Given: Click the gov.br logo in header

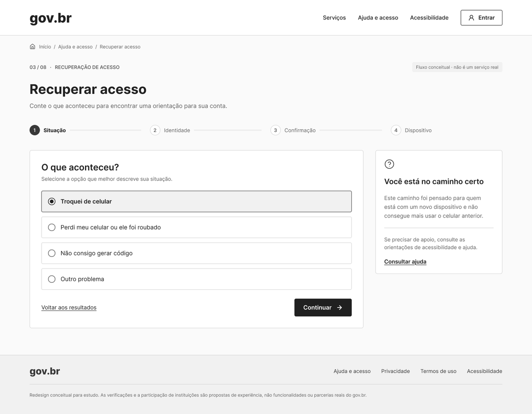Looking at the screenshot, I should (50, 18).
